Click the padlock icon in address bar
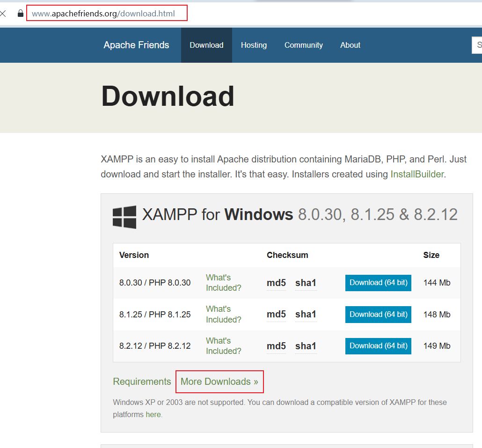 coord(20,14)
